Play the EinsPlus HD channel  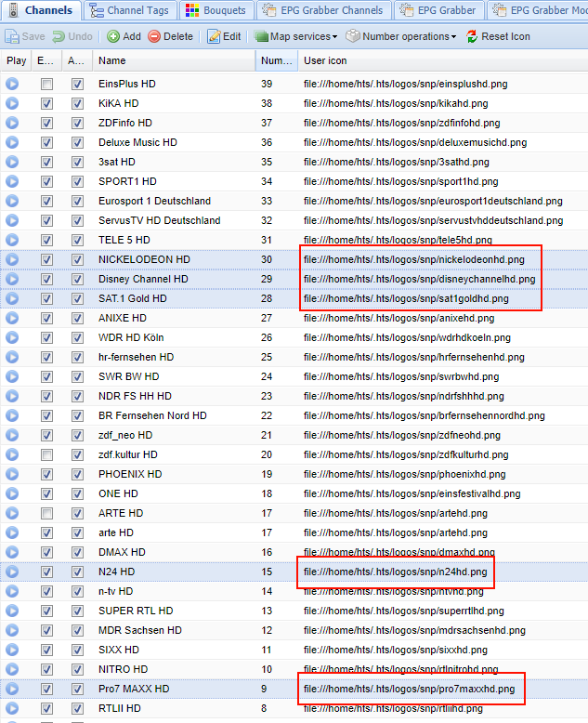[12, 84]
